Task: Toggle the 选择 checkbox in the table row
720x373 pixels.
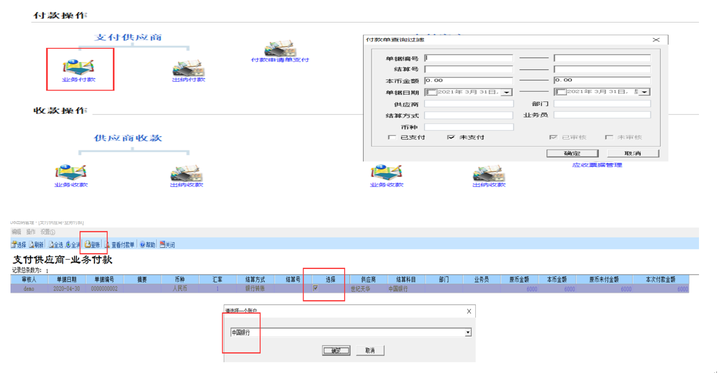Action: coord(315,288)
